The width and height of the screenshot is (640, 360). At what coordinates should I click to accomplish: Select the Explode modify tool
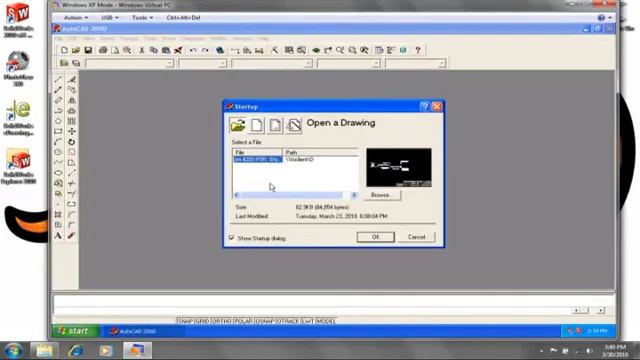tap(71, 236)
